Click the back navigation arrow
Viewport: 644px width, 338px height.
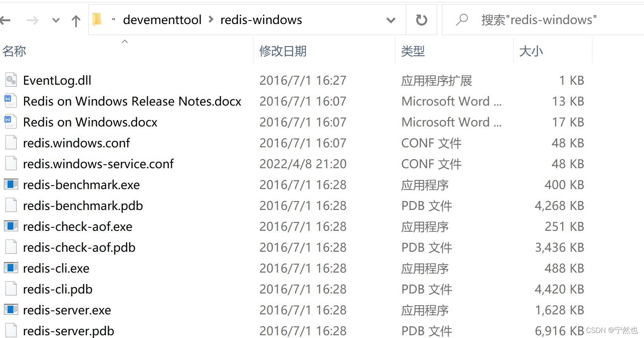click(6, 20)
